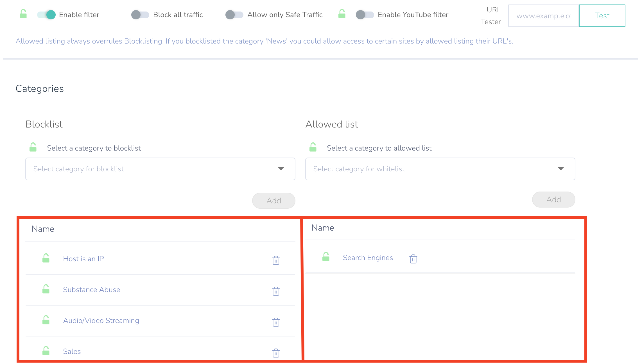Expand the whitelist category dropdown

pyautogui.click(x=440, y=169)
